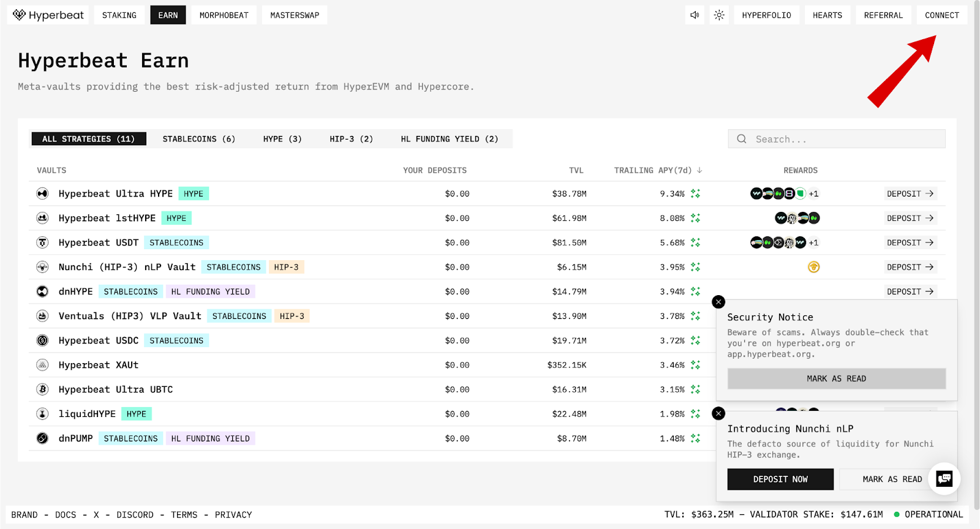Open the chat support widget
The image size is (980, 529).
pyautogui.click(x=944, y=478)
